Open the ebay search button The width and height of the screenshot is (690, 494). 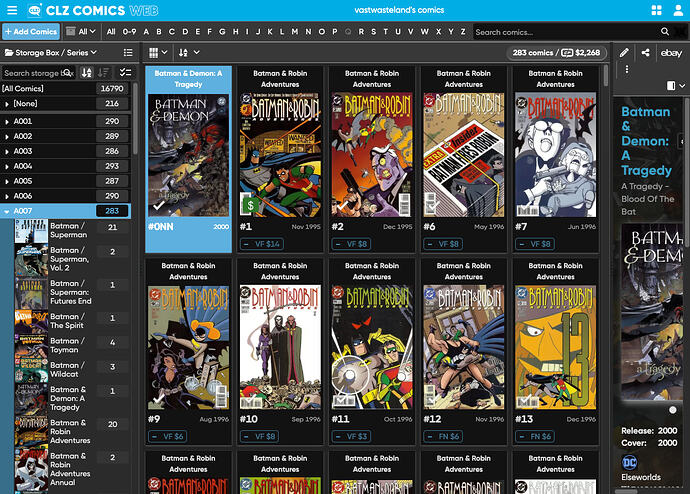pos(671,53)
